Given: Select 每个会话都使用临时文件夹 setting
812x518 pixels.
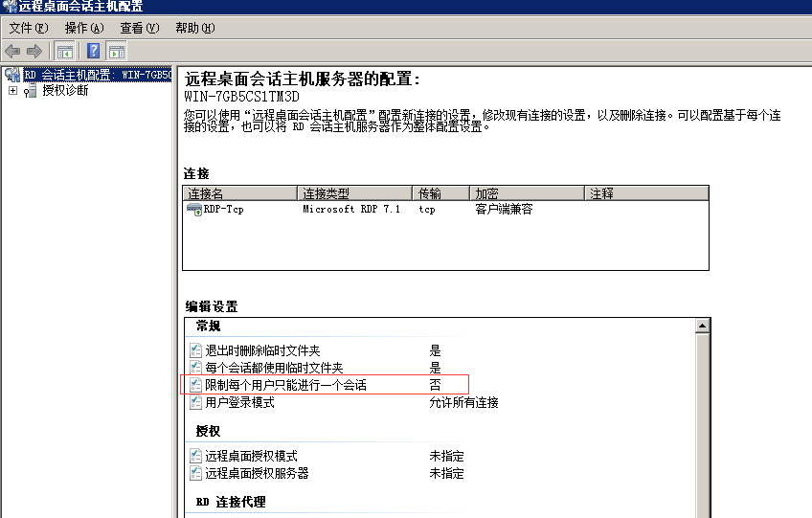Looking at the screenshot, I should [x=274, y=368].
